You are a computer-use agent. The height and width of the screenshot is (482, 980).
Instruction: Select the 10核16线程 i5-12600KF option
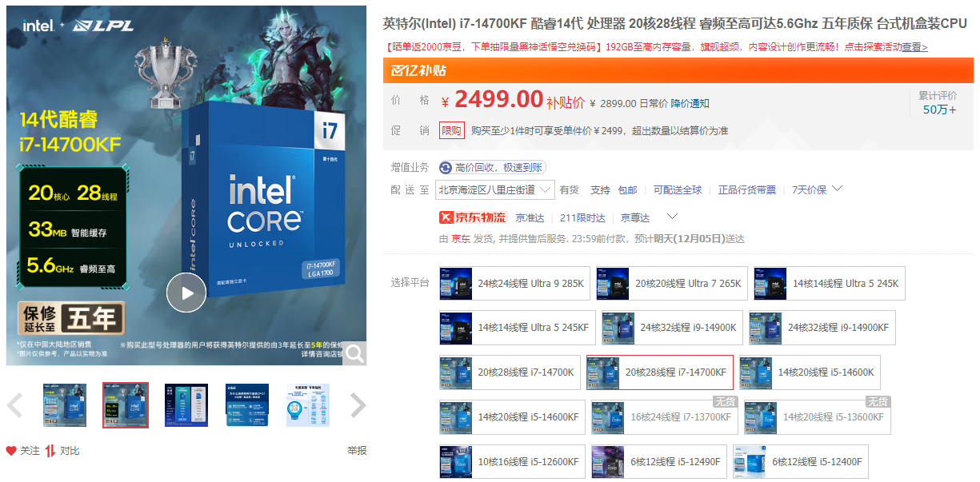[x=512, y=462]
